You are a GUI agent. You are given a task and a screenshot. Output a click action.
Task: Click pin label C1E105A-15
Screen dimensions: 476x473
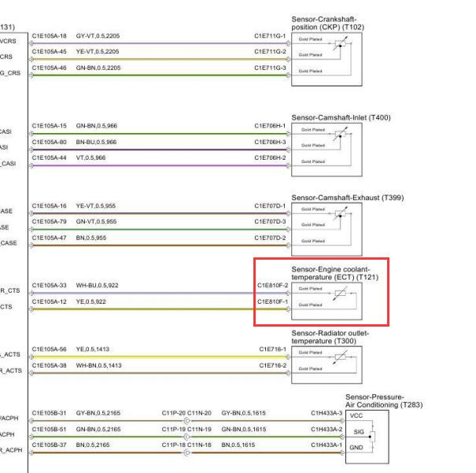click(50, 126)
